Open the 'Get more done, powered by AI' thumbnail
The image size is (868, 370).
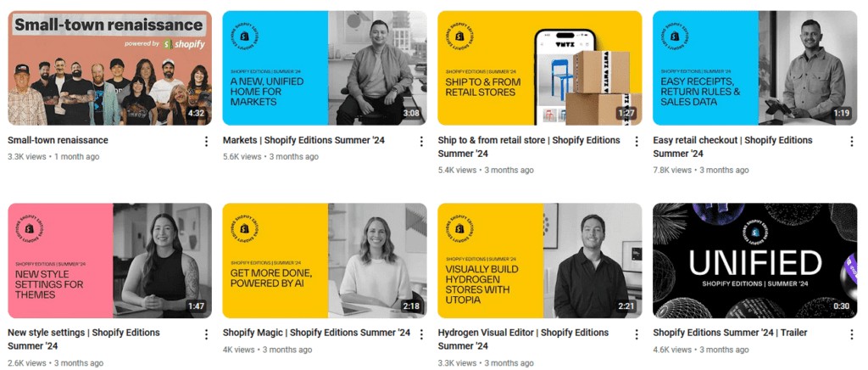click(x=325, y=261)
